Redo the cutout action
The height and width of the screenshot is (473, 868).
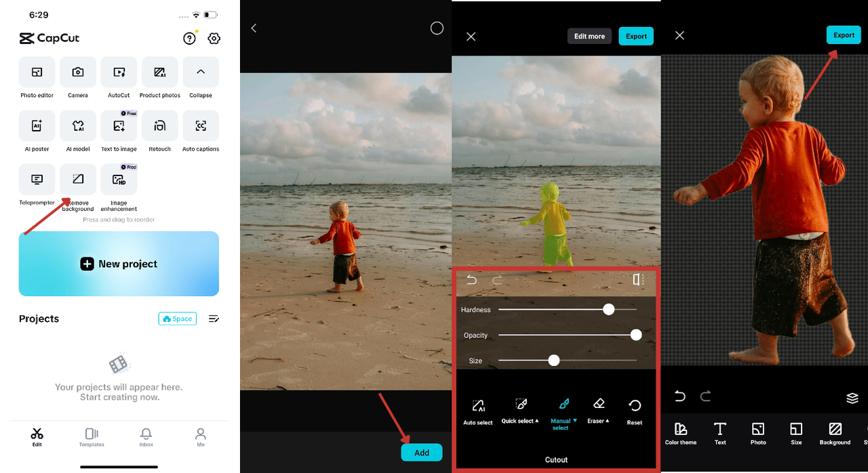[497, 280]
